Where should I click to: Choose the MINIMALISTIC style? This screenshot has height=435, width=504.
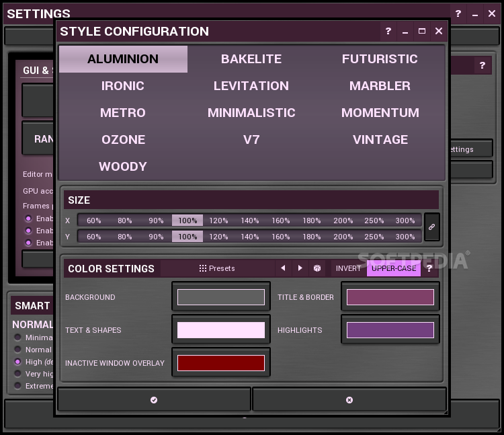pyautogui.click(x=251, y=113)
